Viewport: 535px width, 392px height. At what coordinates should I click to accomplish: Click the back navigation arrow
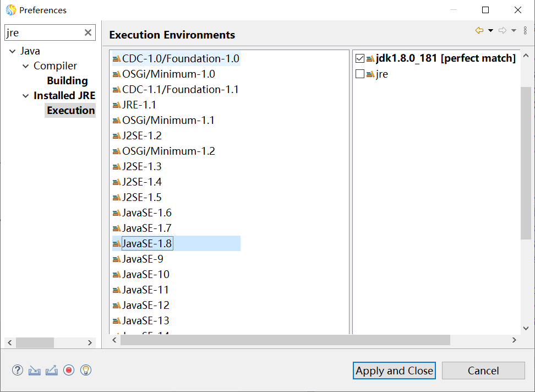tap(481, 31)
